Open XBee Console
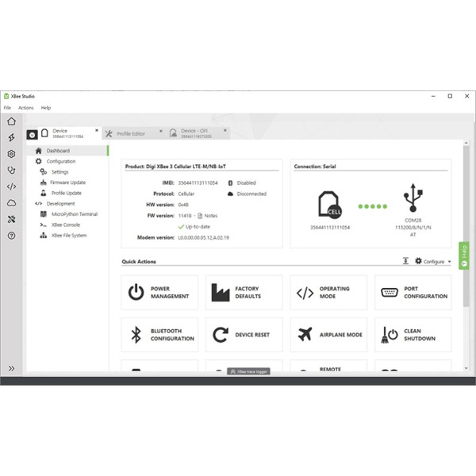The image size is (476, 476). (66, 225)
